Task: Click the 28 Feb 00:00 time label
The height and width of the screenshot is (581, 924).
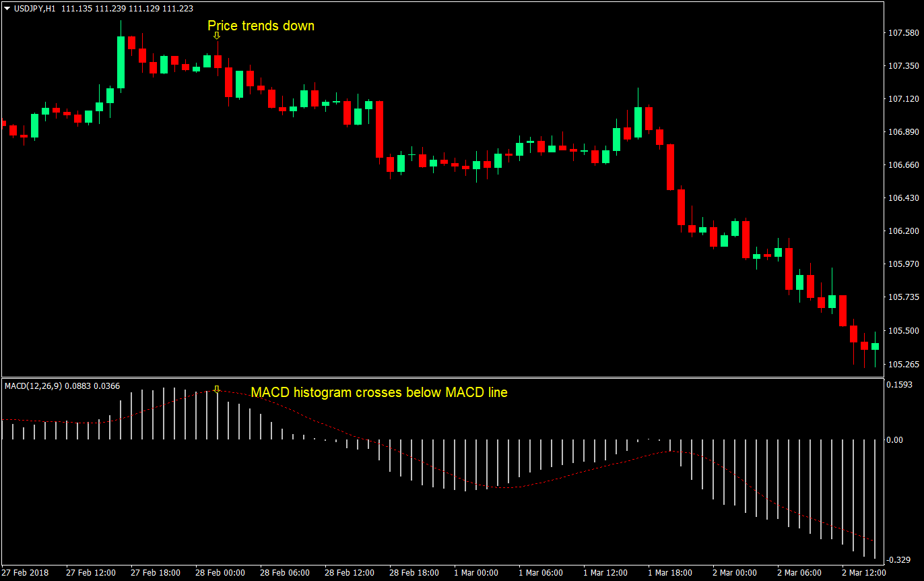Action: point(220,572)
